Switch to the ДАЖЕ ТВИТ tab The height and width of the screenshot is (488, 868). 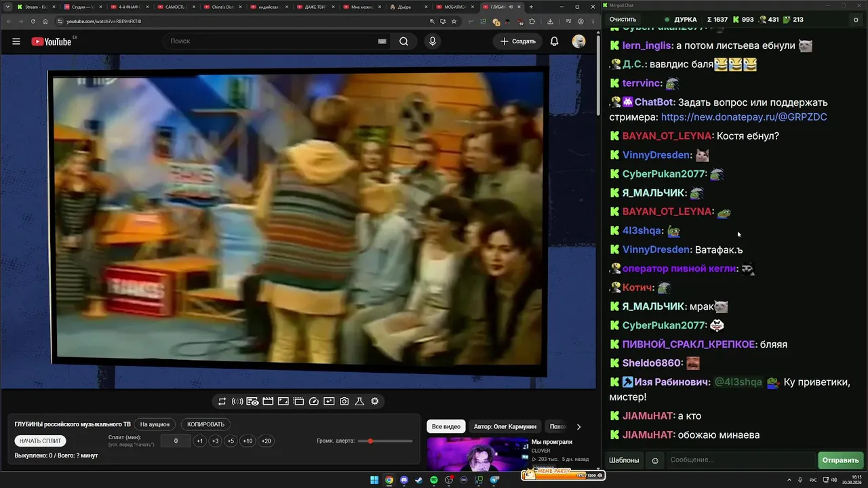click(x=315, y=7)
